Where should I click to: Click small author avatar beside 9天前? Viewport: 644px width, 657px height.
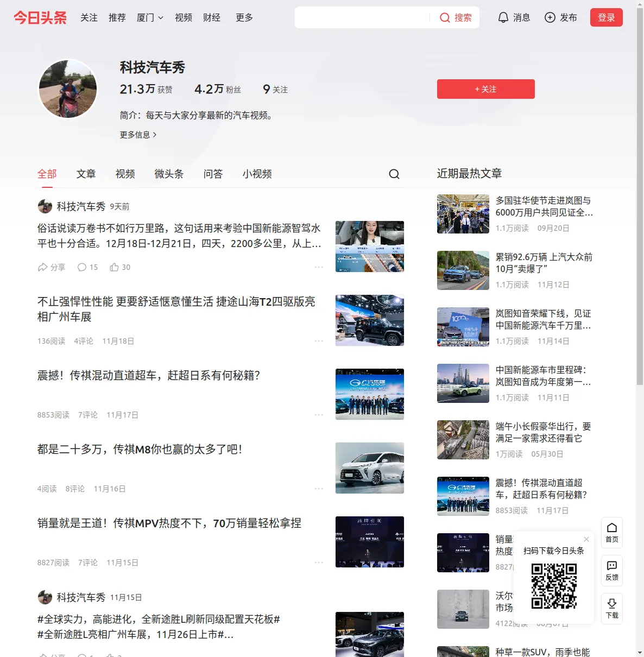tap(45, 206)
